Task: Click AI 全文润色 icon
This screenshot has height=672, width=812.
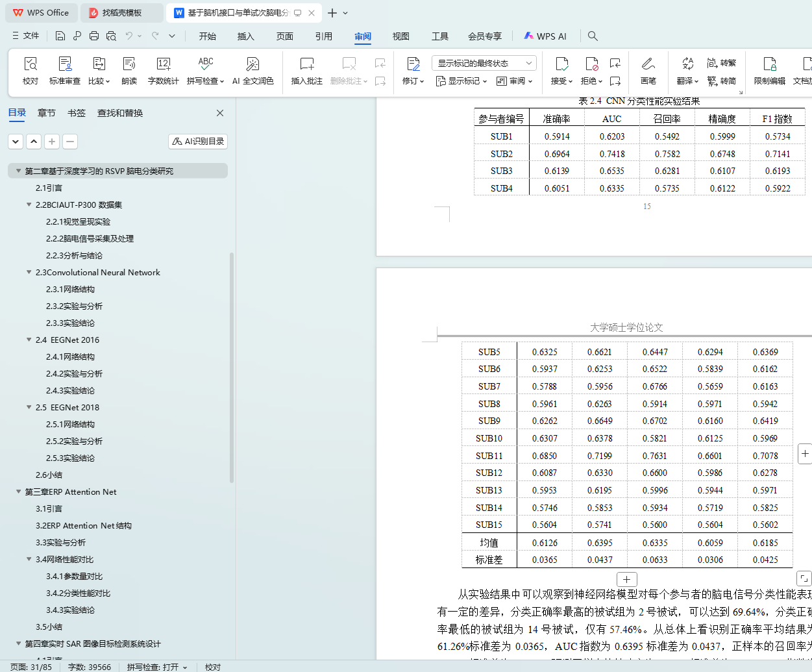Action: click(x=252, y=64)
